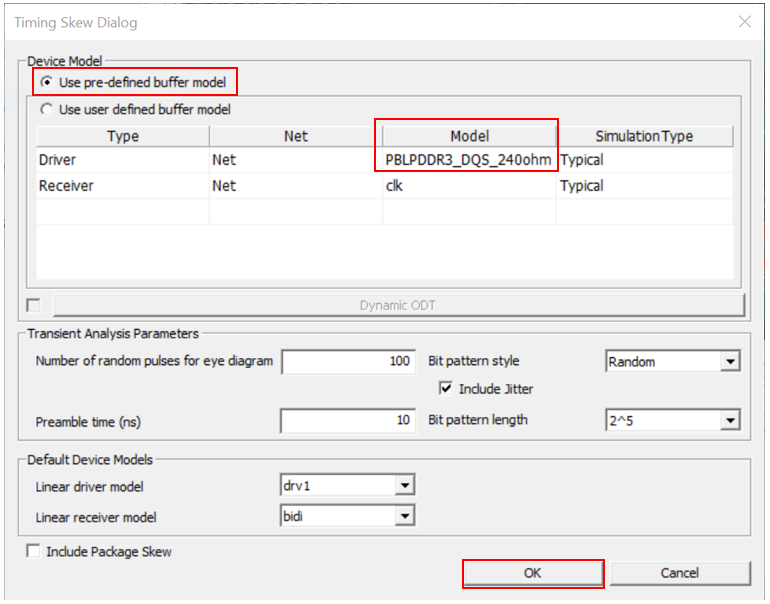Open Linear driver model dropdown
The image size is (770, 604).
coord(404,486)
